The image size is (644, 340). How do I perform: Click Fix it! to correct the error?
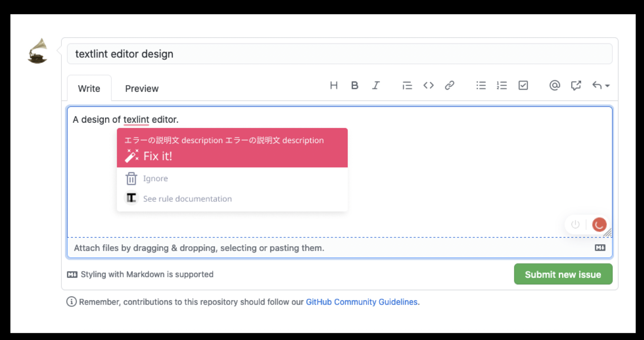(157, 156)
